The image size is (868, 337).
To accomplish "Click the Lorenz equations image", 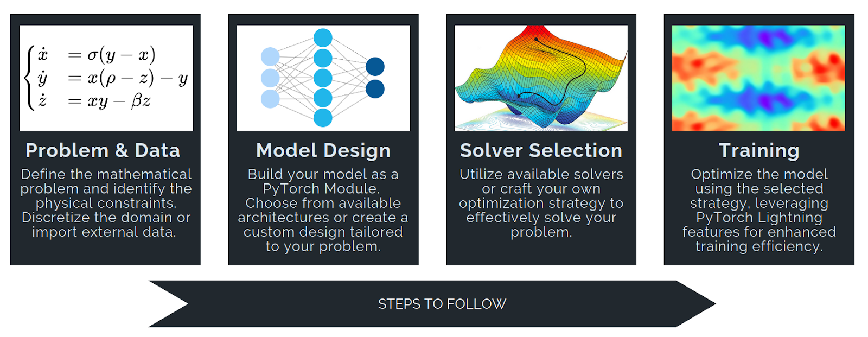I will pos(106,78).
